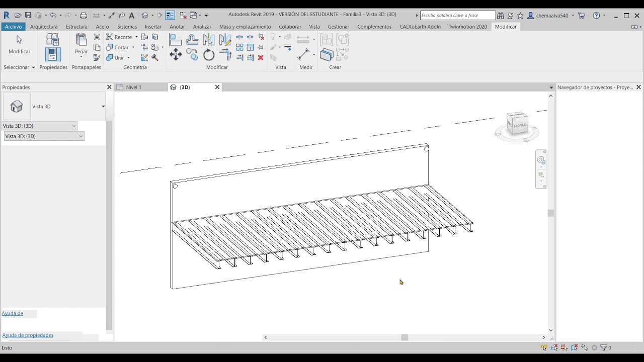Switch to the Gestionar ribbon tab

(338, 27)
